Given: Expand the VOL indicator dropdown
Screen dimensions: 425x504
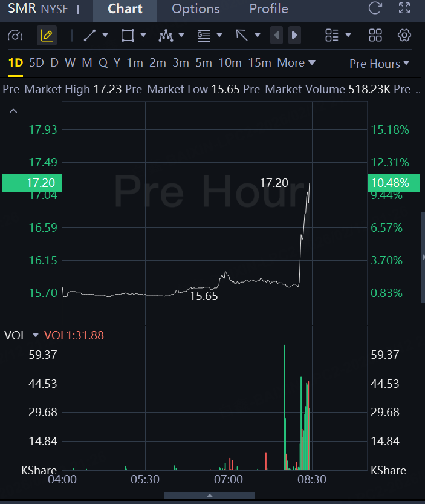Looking at the screenshot, I should click(36, 335).
